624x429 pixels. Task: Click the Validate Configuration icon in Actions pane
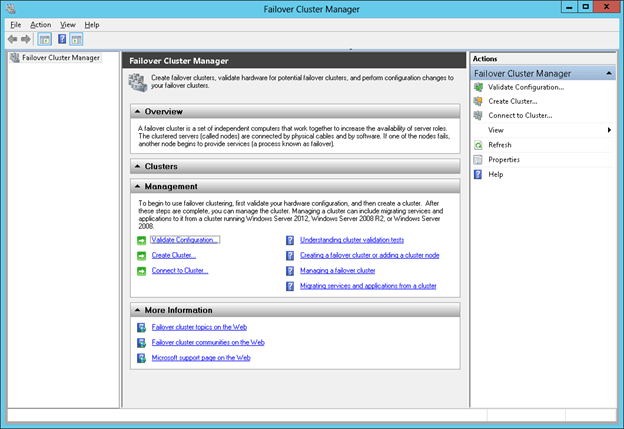[x=480, y=88]
